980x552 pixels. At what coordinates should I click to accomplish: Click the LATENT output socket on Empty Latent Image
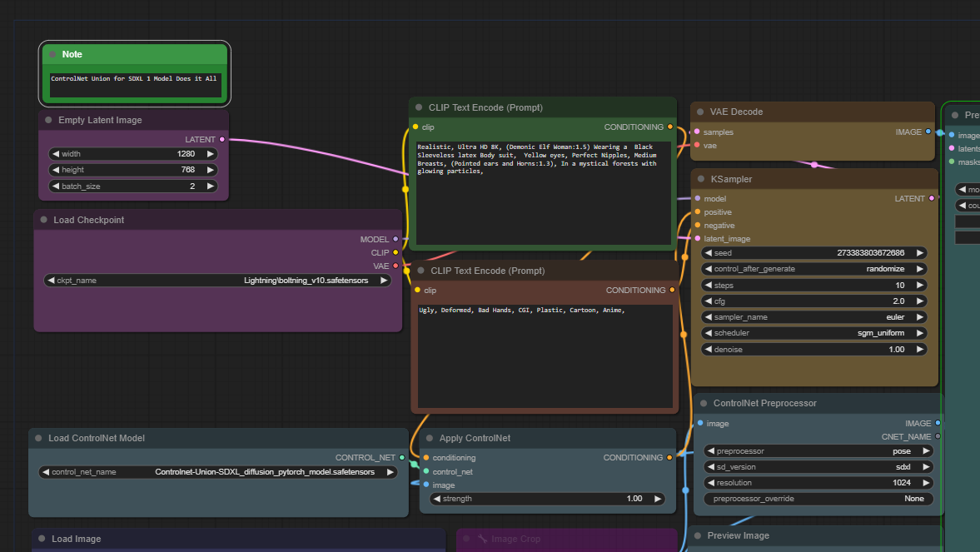click(x=221, y=140)
